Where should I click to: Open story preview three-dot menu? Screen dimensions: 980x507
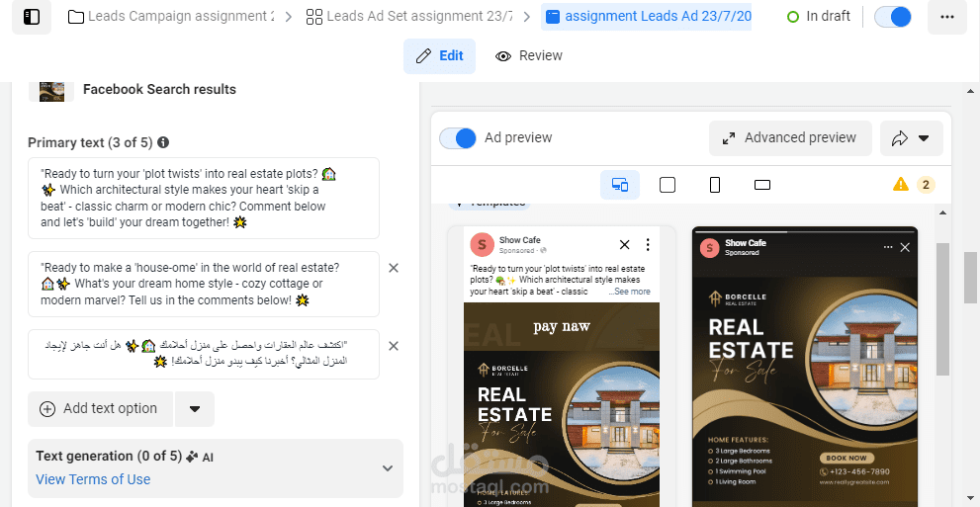click(x=888, y=248)
